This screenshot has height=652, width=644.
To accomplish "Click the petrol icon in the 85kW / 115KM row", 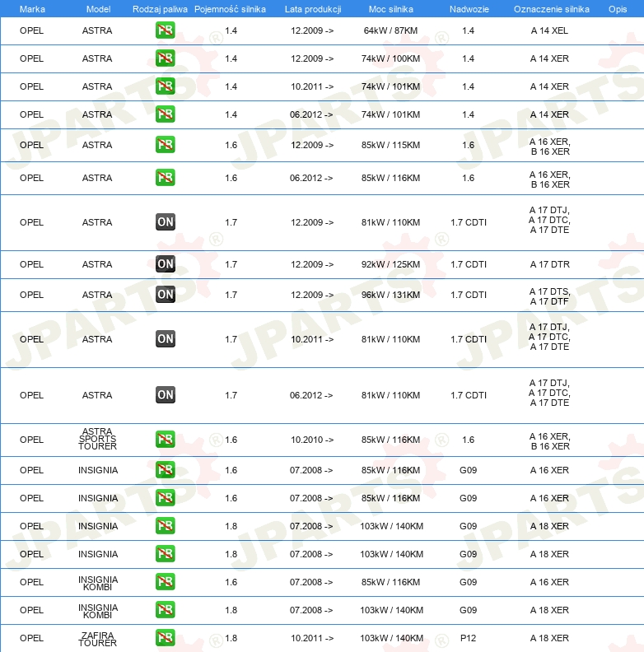I will coord(166,145).
